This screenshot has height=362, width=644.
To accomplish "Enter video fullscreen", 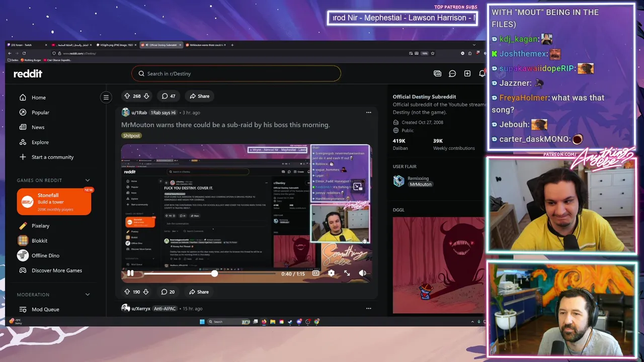I will pyautogui.click(x=347, y=273).
